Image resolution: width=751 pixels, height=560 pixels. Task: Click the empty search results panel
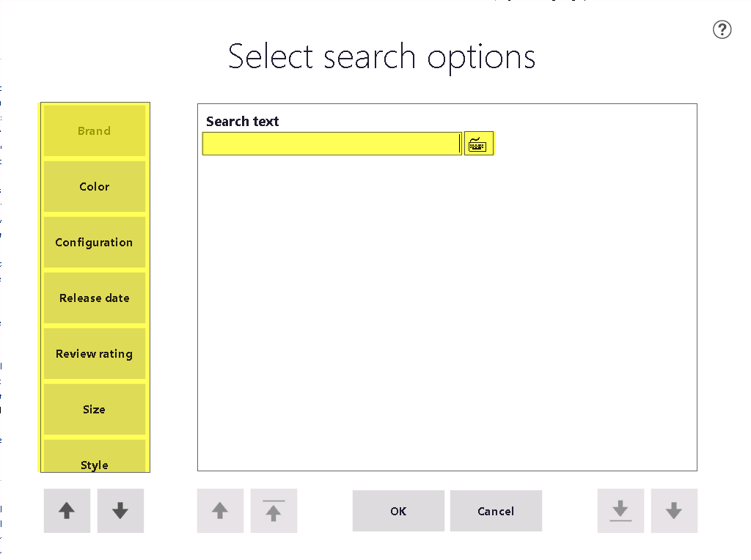[x=447, y=311]
